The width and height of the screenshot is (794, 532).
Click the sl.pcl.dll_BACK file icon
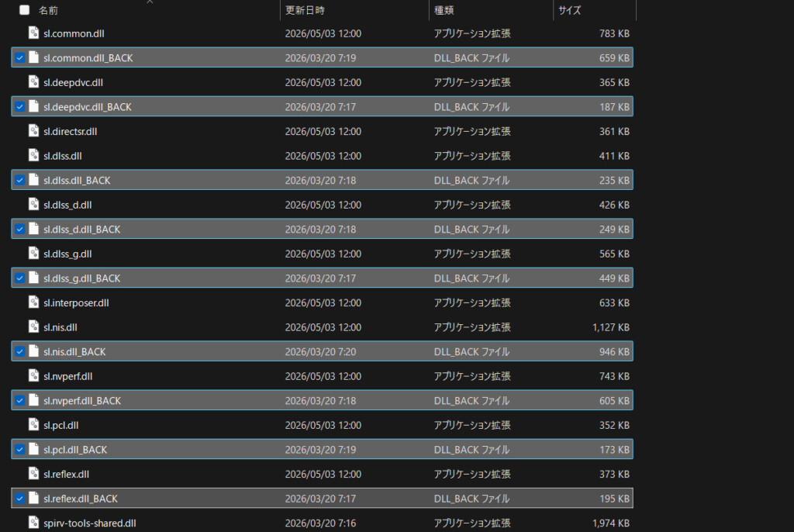pyautogui.click(x=34, y=449)
